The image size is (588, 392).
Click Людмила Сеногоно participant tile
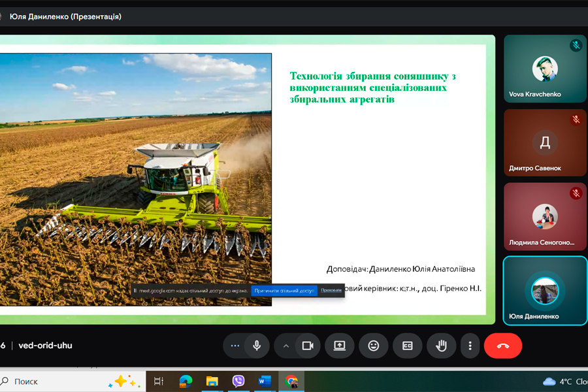point(545,216)
